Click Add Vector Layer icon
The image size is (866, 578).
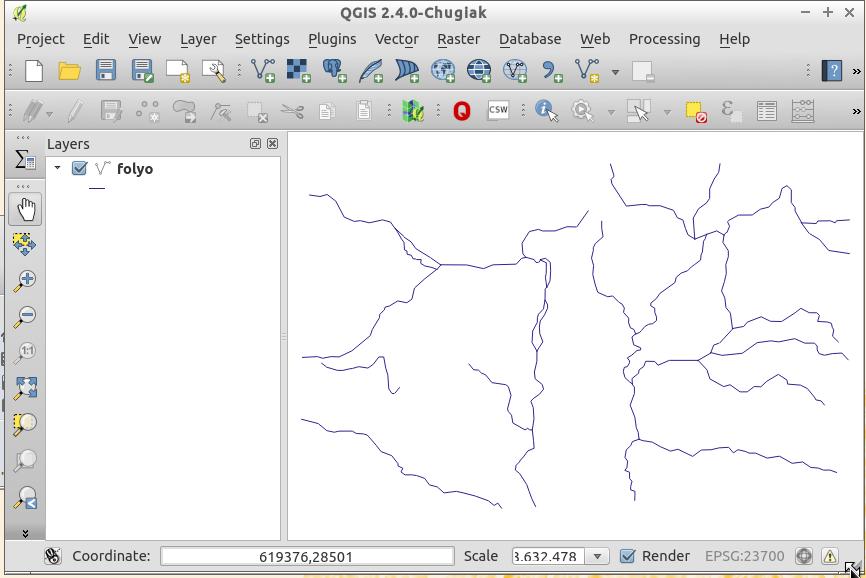pyautogui.click(x=263, y=71)
